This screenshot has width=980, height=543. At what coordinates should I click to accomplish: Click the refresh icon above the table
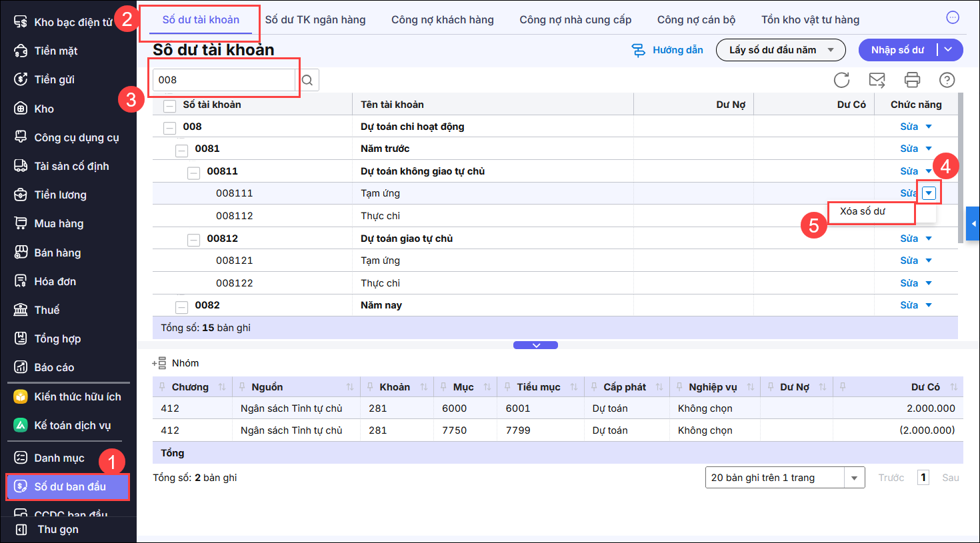841,80
